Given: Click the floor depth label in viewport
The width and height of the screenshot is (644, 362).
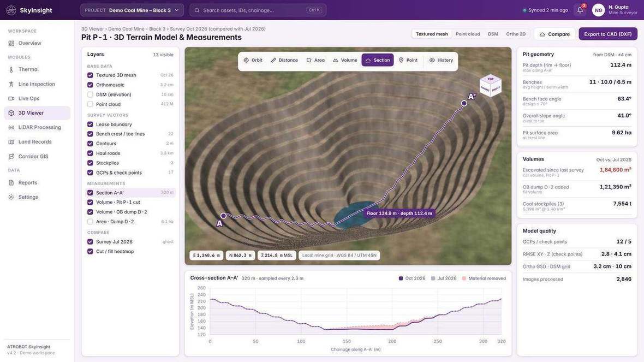Looking at the screenshot, I should point(399,213).
